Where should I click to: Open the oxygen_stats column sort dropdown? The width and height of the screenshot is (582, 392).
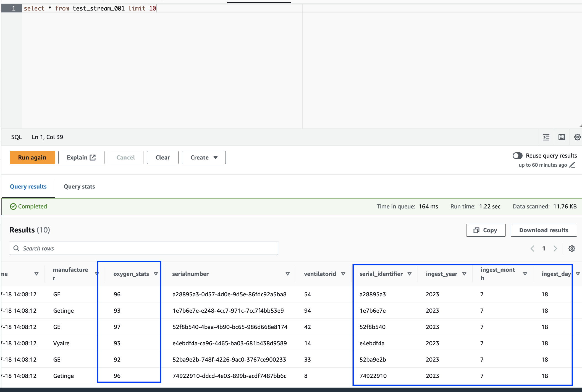pos(156,274)
